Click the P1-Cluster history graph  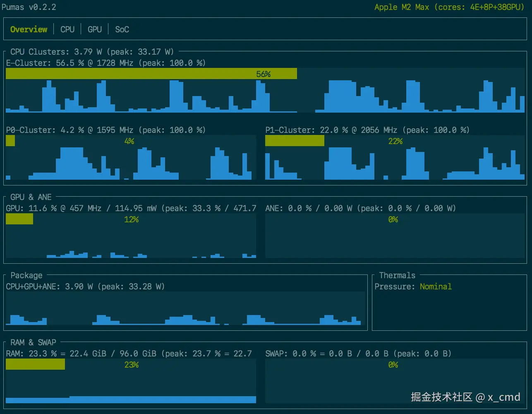click(x=395, y=163)
